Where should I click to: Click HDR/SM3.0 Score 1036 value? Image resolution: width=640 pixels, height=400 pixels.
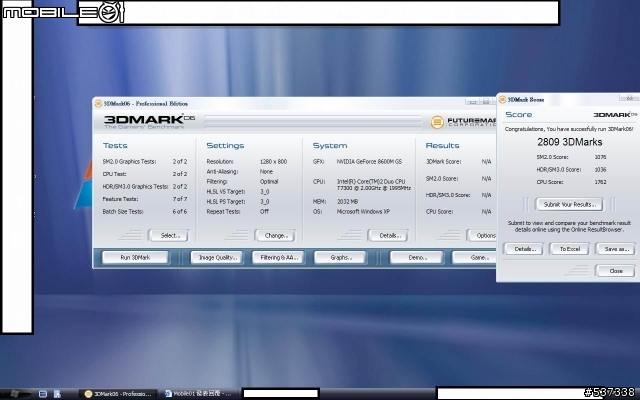click(x=600, y=169)
